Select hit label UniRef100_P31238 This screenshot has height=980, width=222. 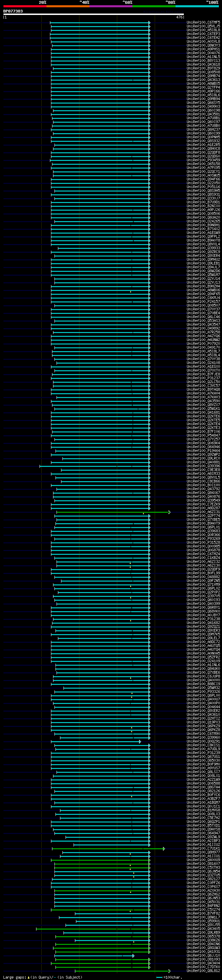tap(203, 619)
